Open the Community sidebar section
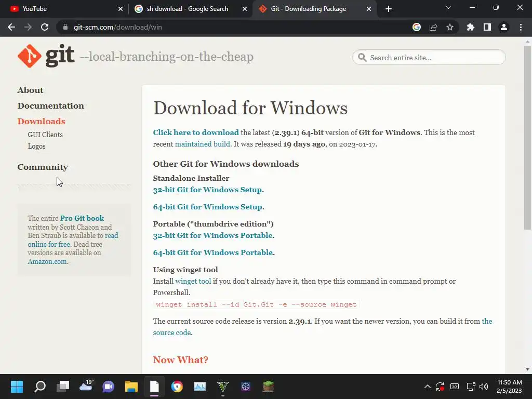This screenshot has width=532, height=399. click(43, 167)
